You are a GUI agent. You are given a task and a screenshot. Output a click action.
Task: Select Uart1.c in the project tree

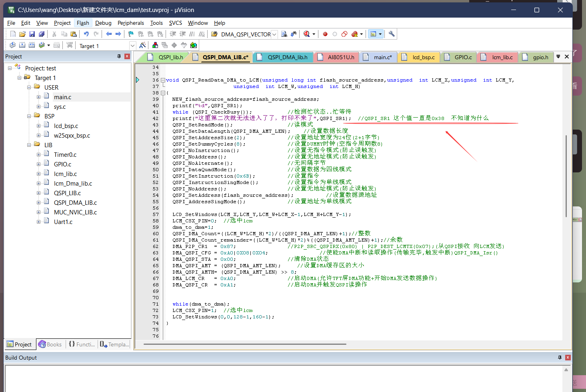(63, 222)
